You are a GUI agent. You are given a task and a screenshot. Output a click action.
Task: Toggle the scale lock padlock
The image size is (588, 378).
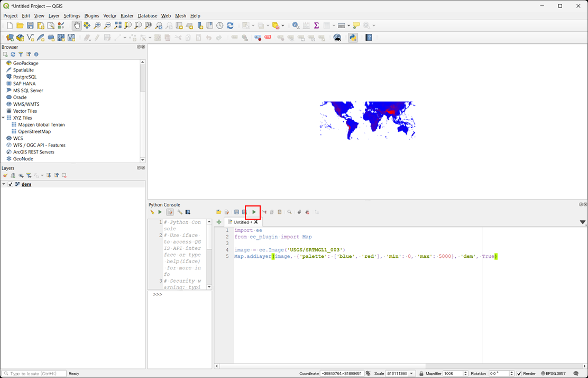point(422,373)
